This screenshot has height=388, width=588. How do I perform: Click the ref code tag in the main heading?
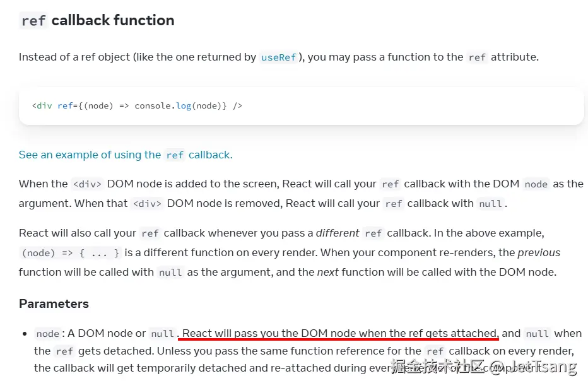coord(33,21)
